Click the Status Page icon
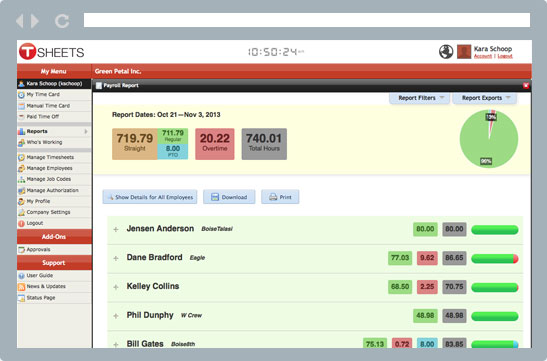Viewport: 547px width, 361px height. tap(21, 298)
